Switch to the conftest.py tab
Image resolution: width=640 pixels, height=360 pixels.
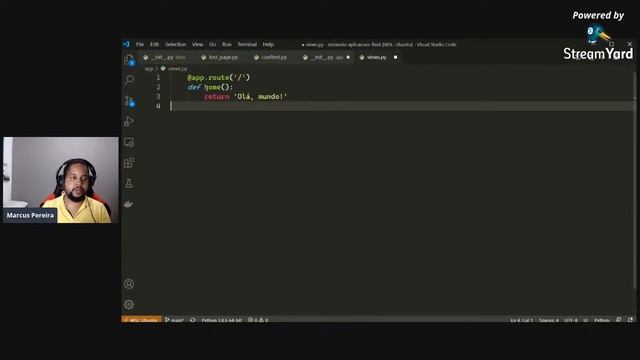coord(273,57)
